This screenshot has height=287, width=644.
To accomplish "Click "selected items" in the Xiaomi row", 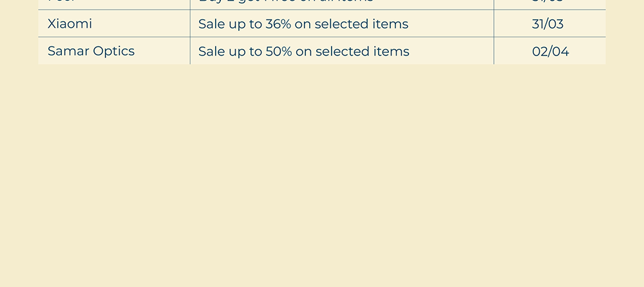I will (361, 25).
